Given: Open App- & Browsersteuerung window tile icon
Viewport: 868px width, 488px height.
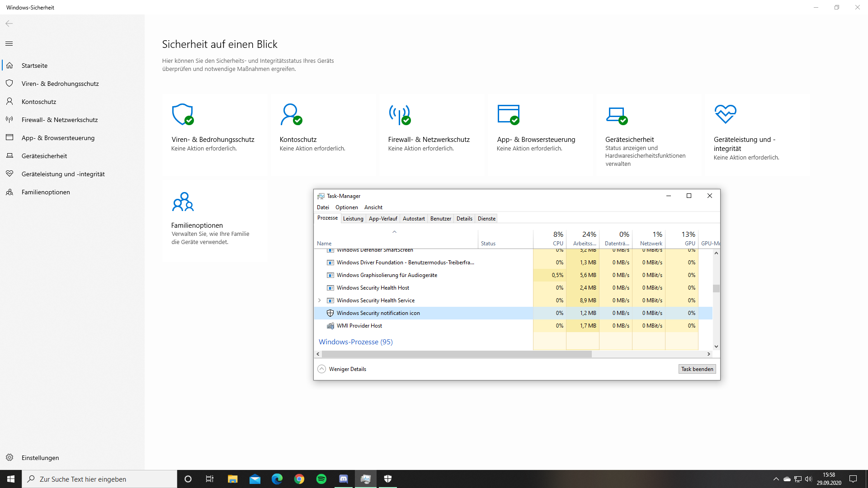Looking at the screenshot, I should [509, 114].
